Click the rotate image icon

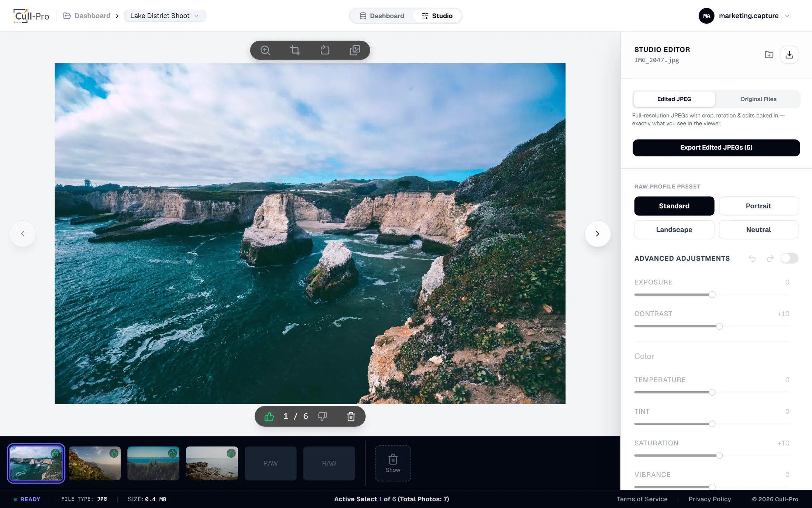[x=325, y=50]
